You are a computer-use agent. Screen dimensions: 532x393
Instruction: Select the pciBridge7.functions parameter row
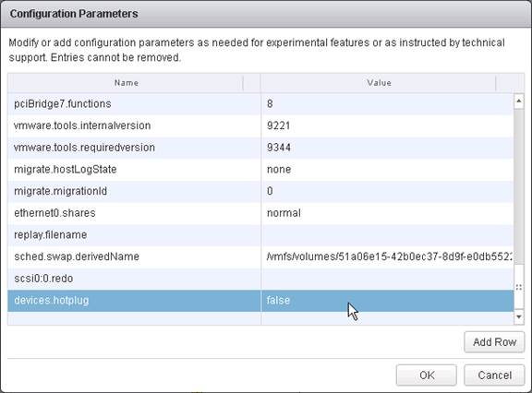click(x=260, y=103)
